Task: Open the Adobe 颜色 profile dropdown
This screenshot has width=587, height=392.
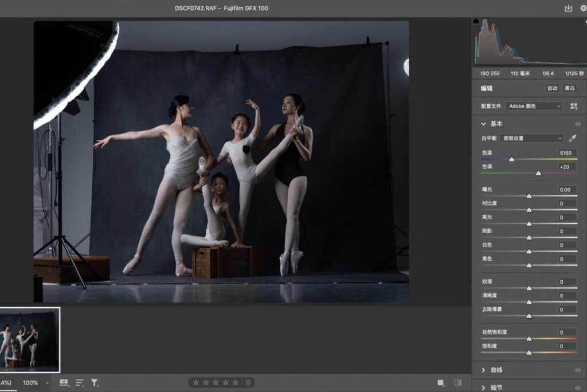Action: coord(534,106)
